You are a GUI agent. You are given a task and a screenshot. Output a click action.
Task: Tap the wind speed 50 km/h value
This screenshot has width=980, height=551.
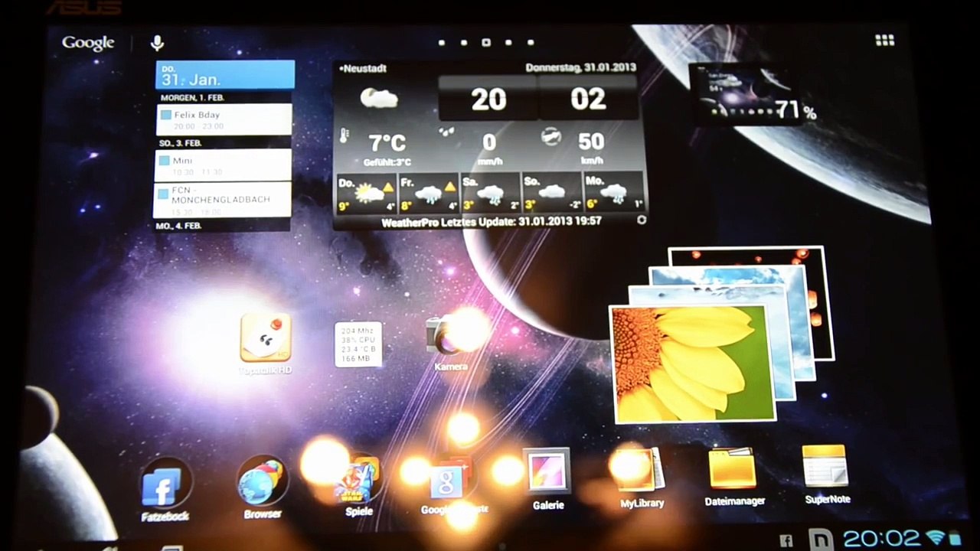coord(591,142)
